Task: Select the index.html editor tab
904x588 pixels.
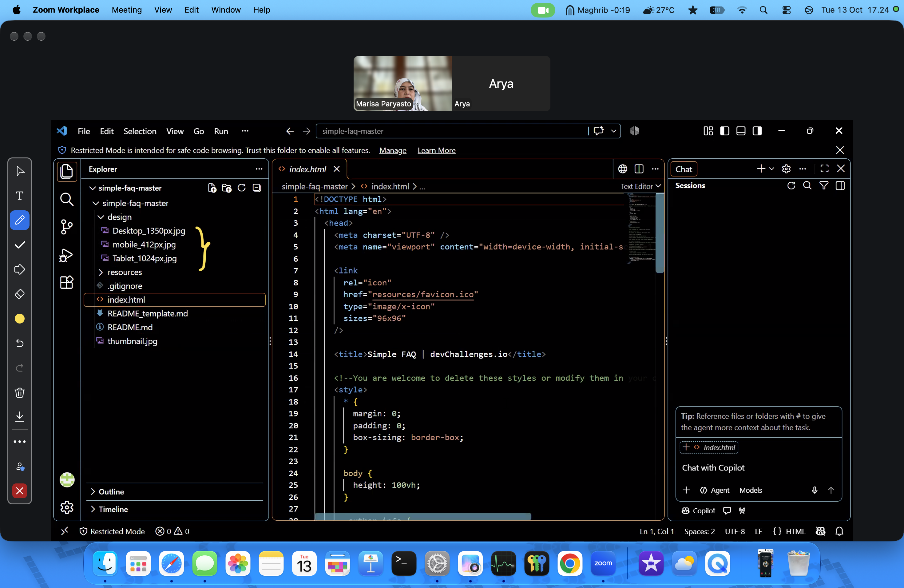Action: point(308,169)
